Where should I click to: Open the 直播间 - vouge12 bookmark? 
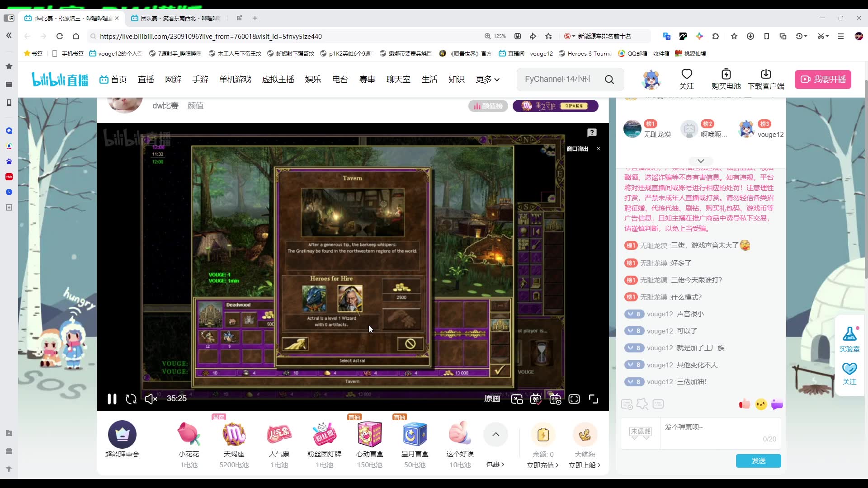pos(526,53)
